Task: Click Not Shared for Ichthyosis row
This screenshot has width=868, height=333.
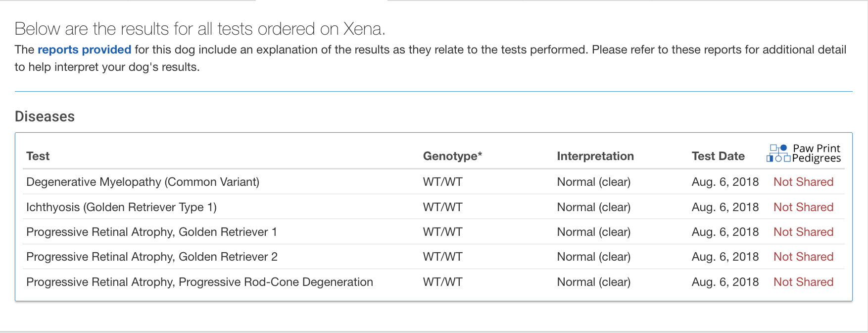Action: pos(803,207)
